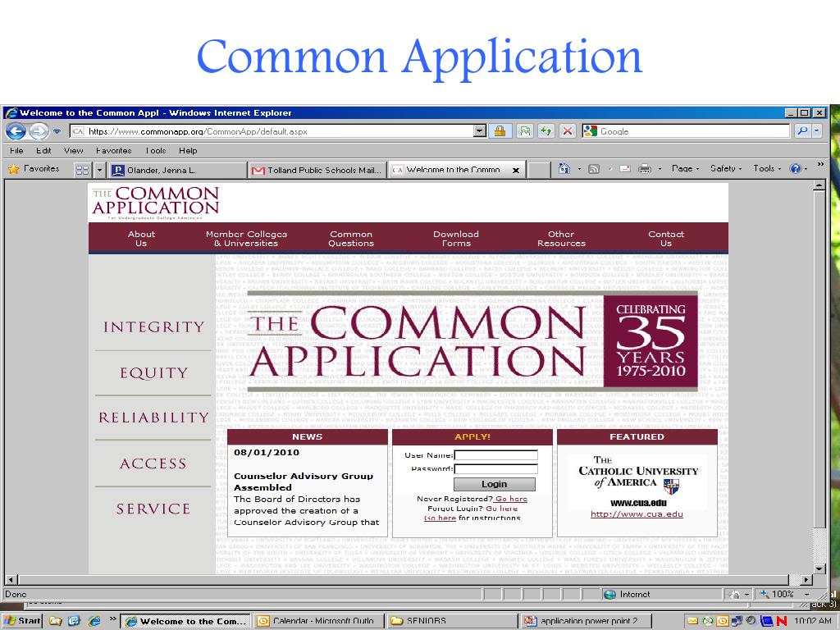Viewport: 840px width, 630px height.
Task: Expand the address bar URL dropdown arrow
Action: (x=479, y=131)
